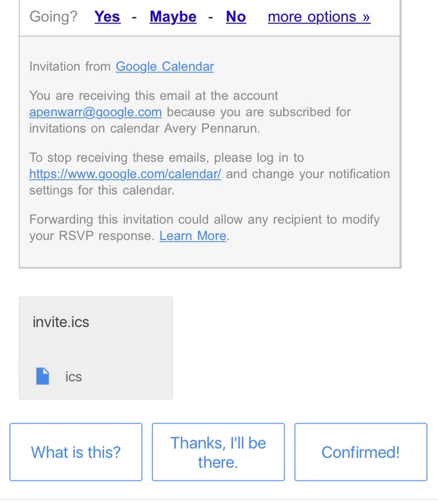Send the "Thanks, I'll be there." reply

(x=218, y=452)
